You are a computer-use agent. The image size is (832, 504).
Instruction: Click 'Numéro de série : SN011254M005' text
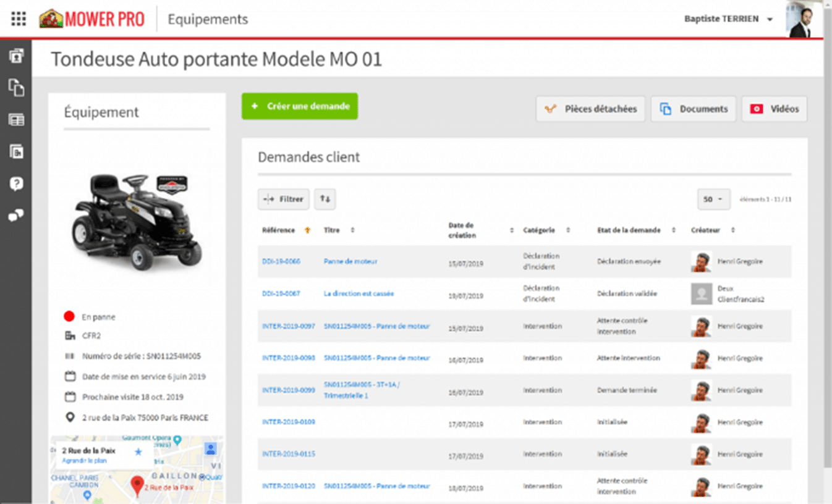tap(142, 356)
